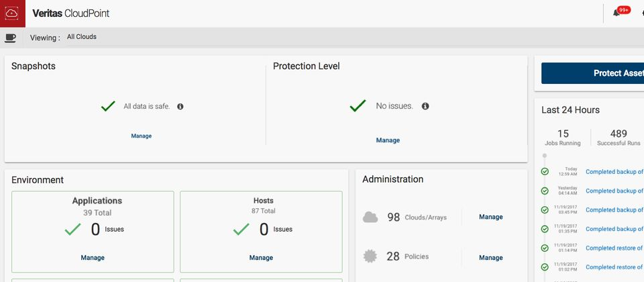
Task: Open the notifications bell
Action: pyautogui.click(x=616, y=13)
